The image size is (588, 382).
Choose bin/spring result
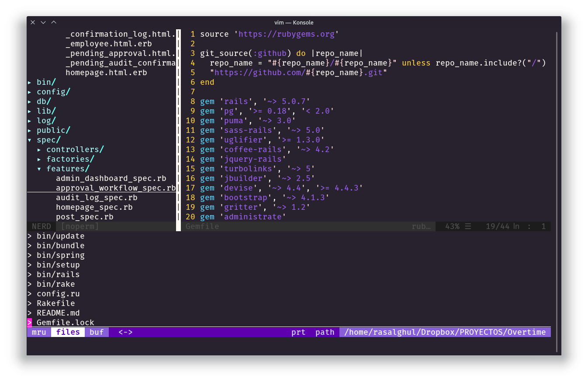pyautogui.click(x=60, y=255)
